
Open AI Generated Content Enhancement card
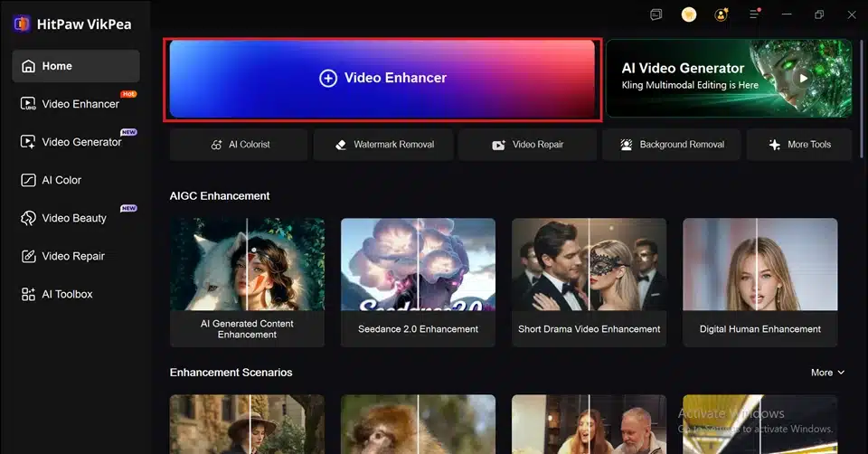click(247, 282)
